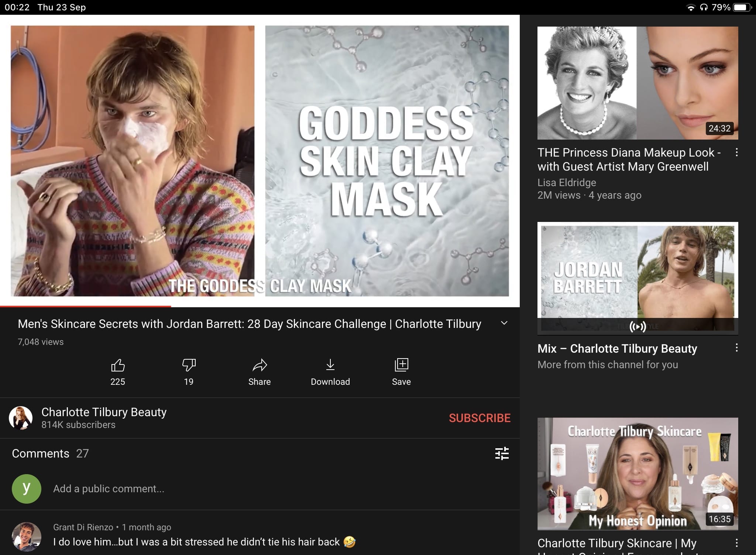This screenshot has width=756, height=555.
Task: Tap the 79% battery percentage
Action: (x=721, y=7)
